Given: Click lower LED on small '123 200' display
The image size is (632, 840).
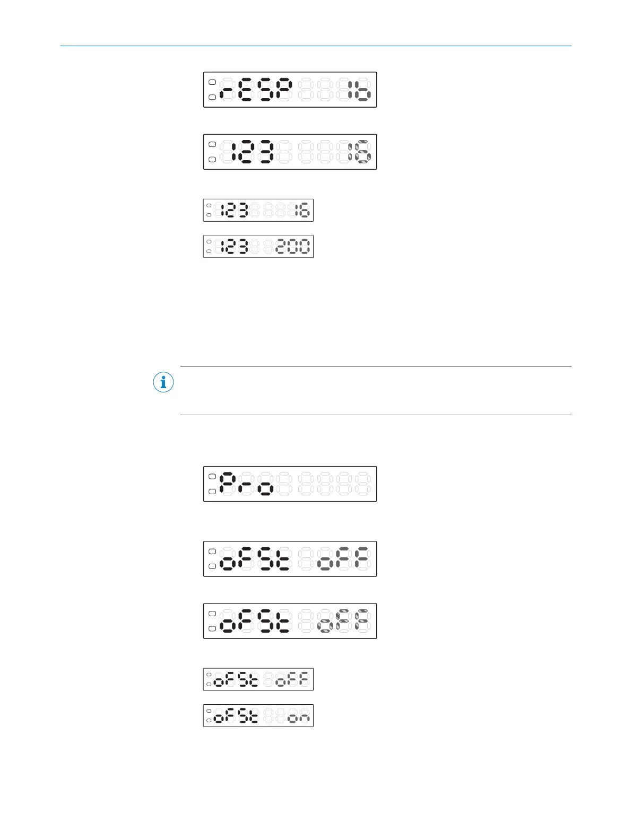Looking at the screenshot, I should coord(209,251).
